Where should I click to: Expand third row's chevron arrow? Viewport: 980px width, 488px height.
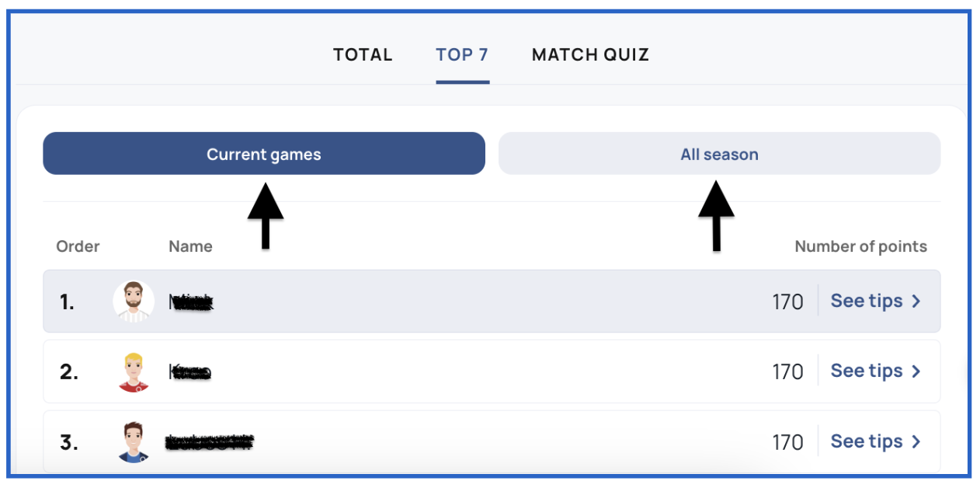click(x=916, y=441)
